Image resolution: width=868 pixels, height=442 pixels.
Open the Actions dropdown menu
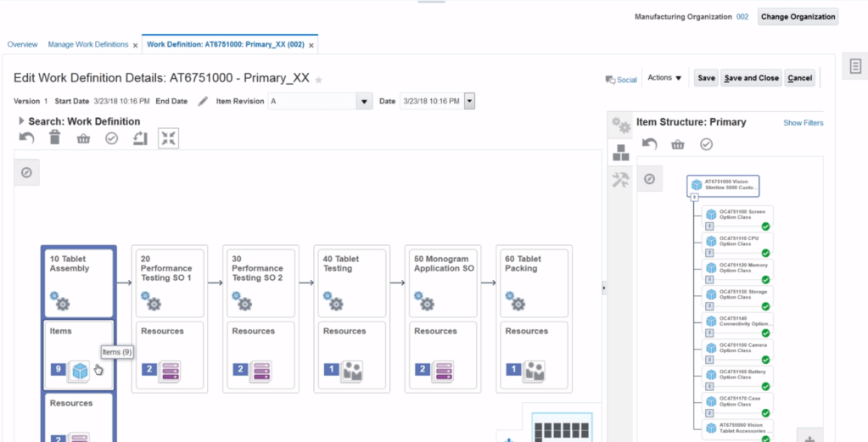664,78
